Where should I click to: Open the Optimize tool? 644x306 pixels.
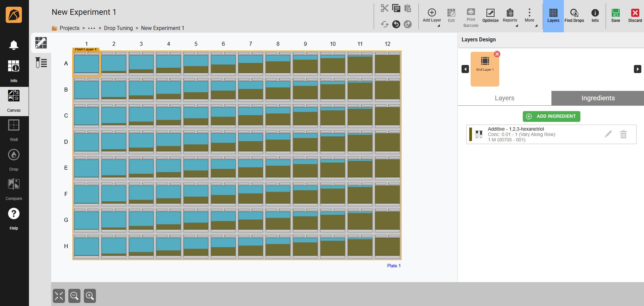tap(490, 15)
